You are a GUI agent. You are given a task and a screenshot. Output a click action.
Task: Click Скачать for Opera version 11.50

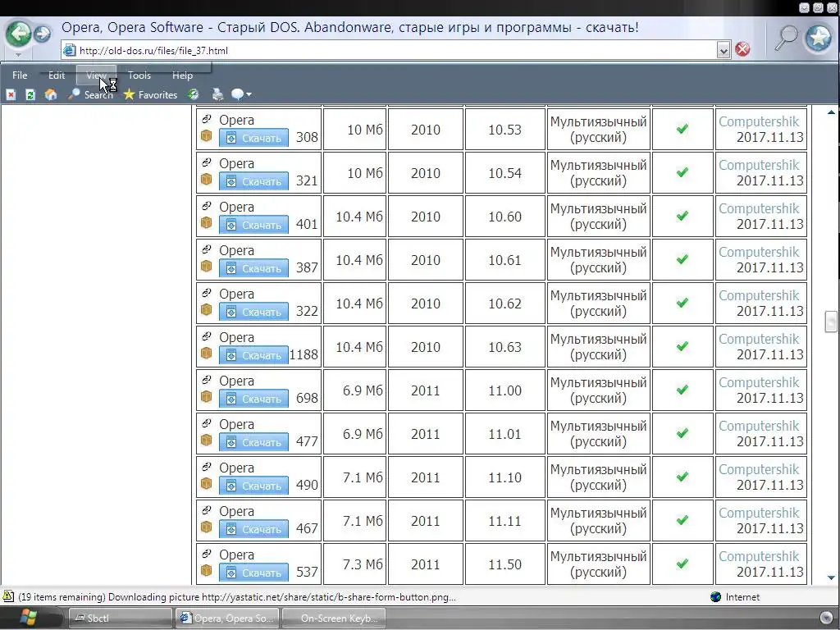click(x=253, y=572)
